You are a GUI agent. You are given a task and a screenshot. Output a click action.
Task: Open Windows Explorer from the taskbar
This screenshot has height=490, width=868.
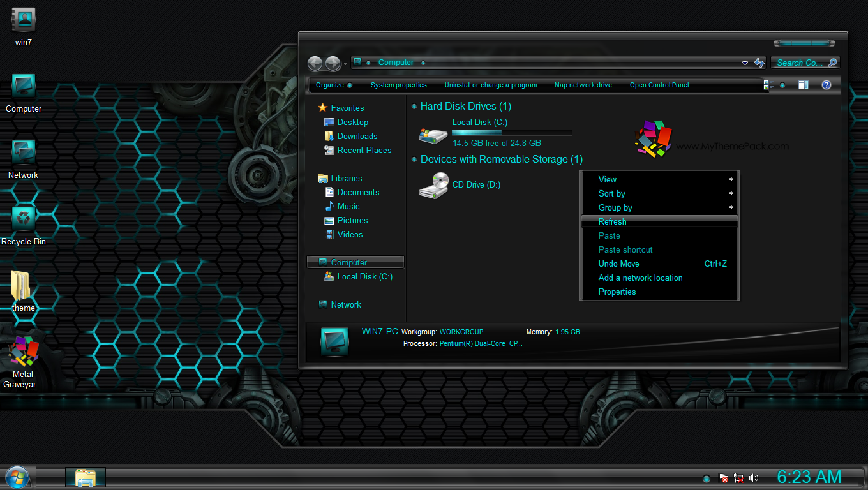tap(86, 477)
